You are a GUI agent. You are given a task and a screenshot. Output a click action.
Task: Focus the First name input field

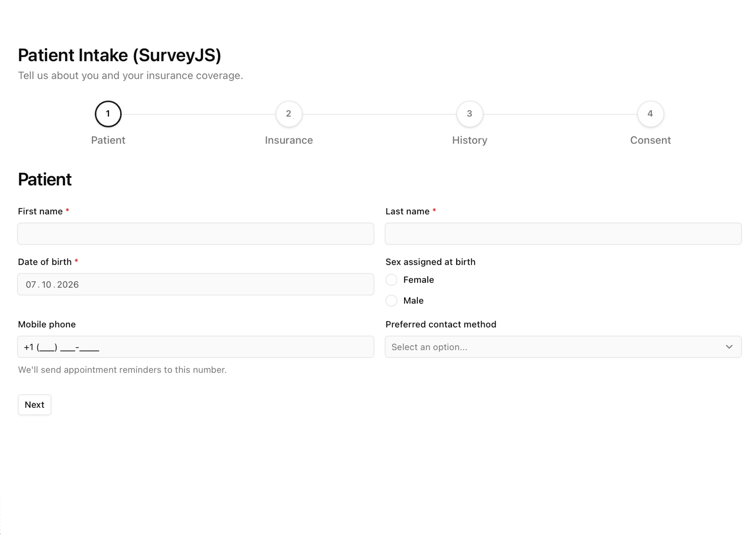coord(195,234)
